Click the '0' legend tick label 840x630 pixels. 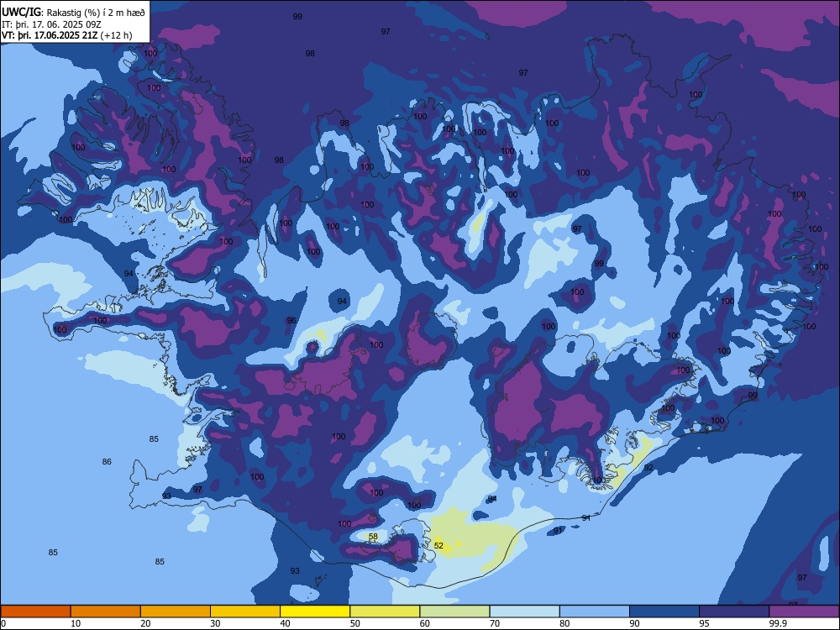3,623
